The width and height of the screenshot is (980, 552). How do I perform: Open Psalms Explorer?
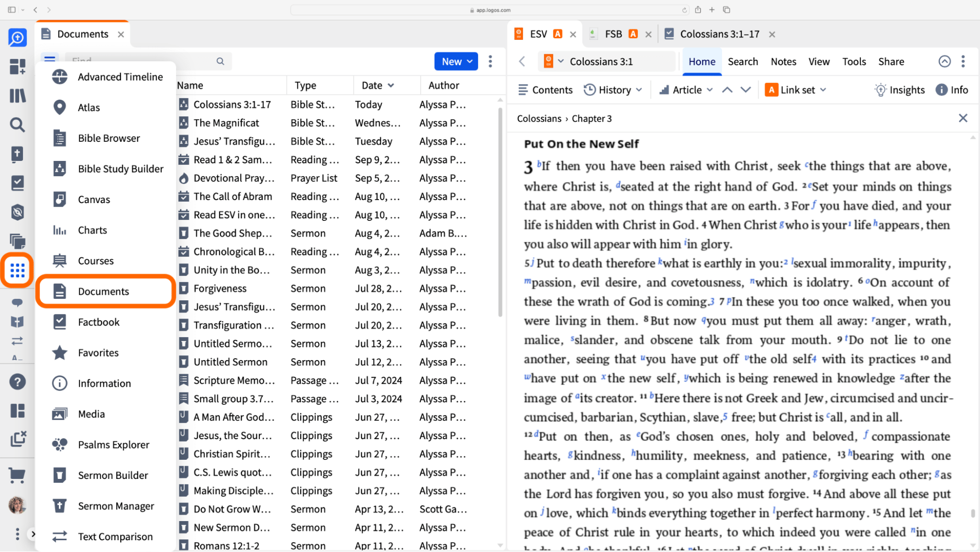click(107, 445)
